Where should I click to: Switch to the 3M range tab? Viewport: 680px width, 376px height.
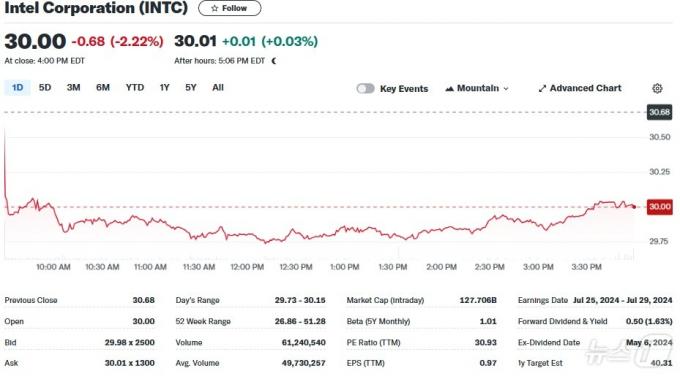[x=73, y=88]
